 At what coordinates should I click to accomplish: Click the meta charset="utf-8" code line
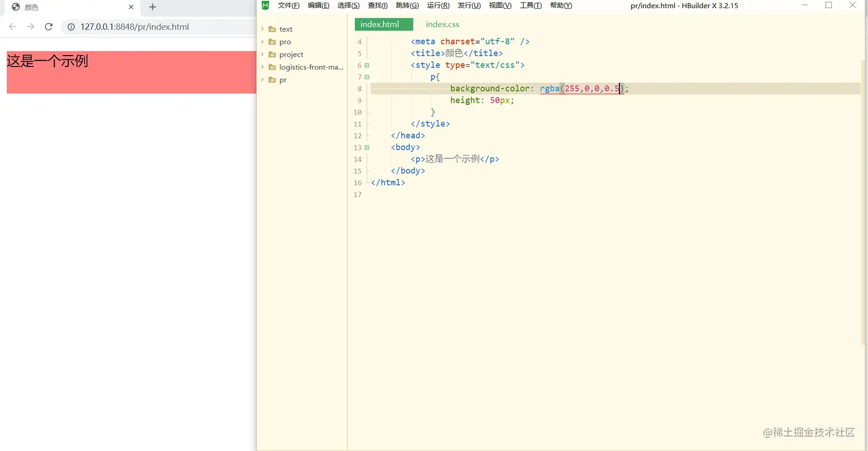point(470,41)
